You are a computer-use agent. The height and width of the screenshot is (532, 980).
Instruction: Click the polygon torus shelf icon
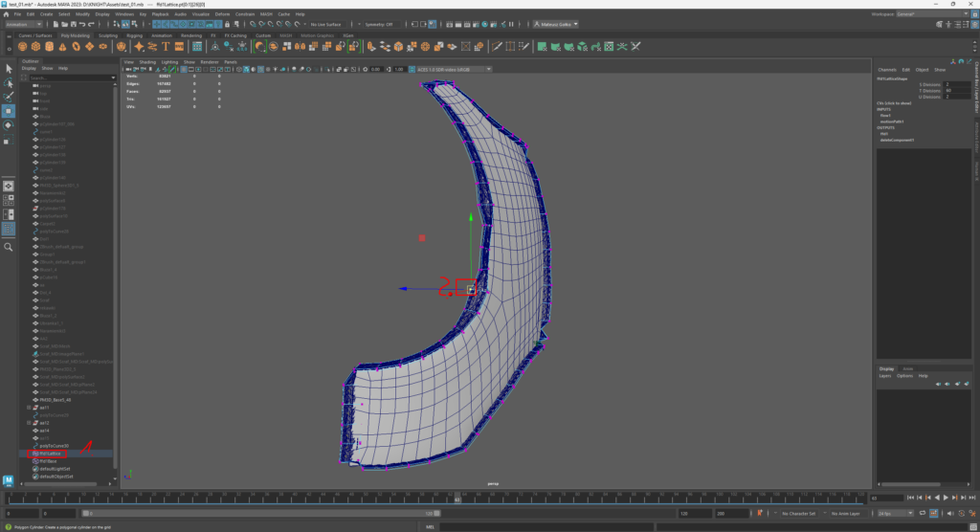tap(76, 46)
